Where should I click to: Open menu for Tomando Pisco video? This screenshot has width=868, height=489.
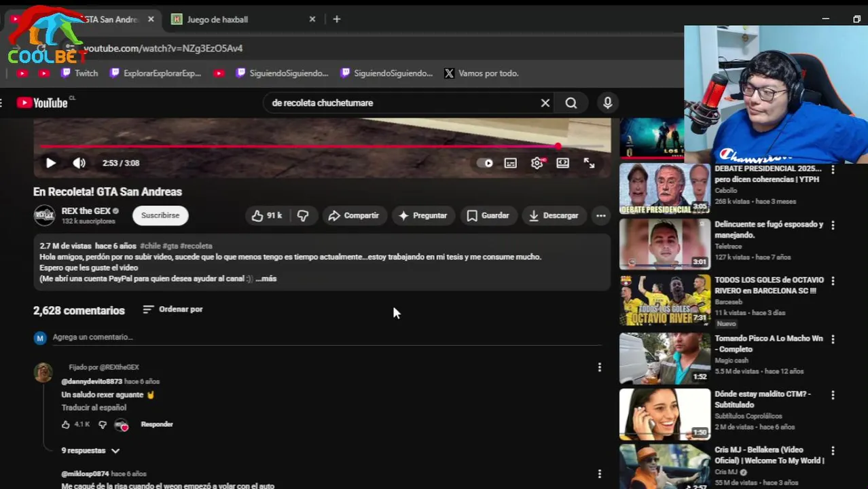point(833,339)
